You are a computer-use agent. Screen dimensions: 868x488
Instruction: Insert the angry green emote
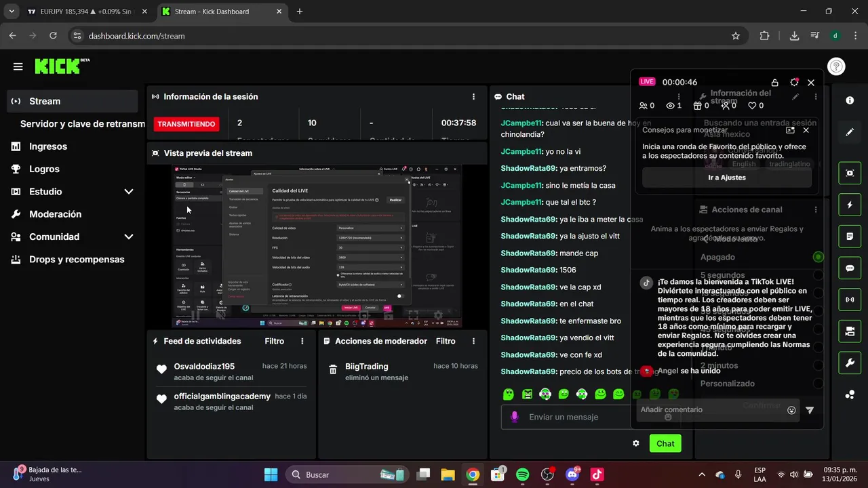527,394
